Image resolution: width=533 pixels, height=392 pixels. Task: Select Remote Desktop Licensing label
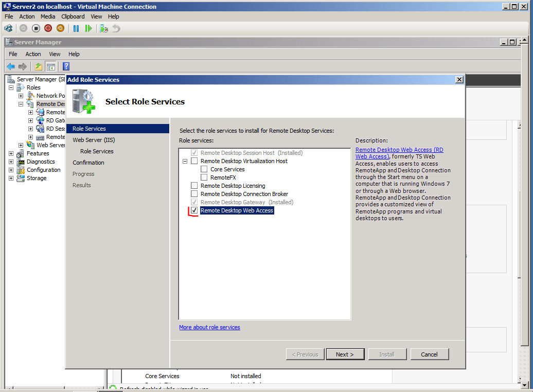233,186
